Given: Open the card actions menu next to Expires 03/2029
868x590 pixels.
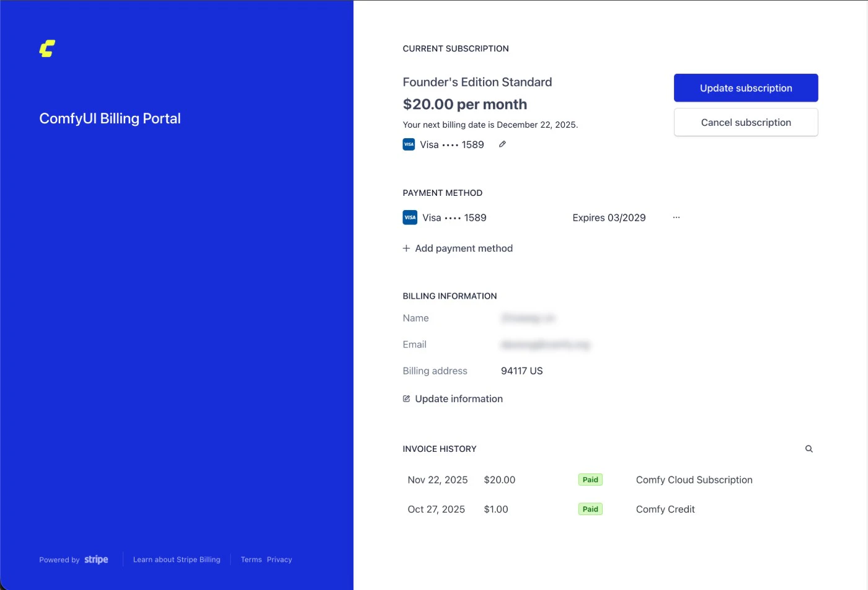Looking at the screenshot, I should coord(676,217).
